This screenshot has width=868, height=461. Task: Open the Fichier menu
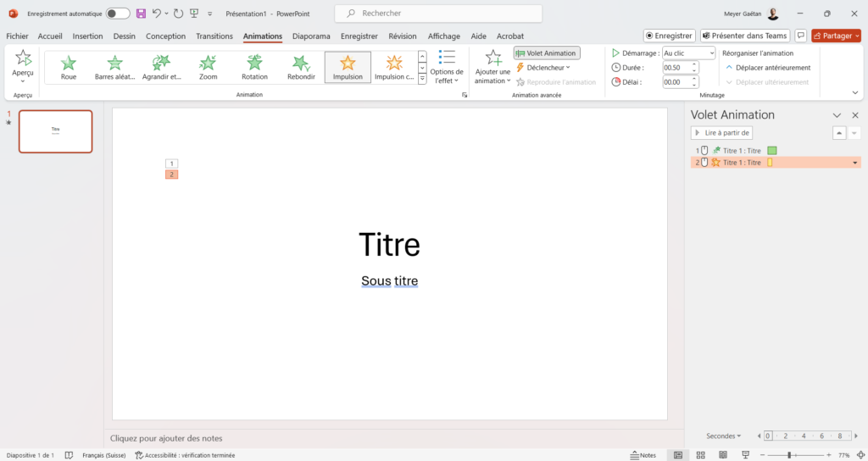pyautogui.click(x=17, y=36)
